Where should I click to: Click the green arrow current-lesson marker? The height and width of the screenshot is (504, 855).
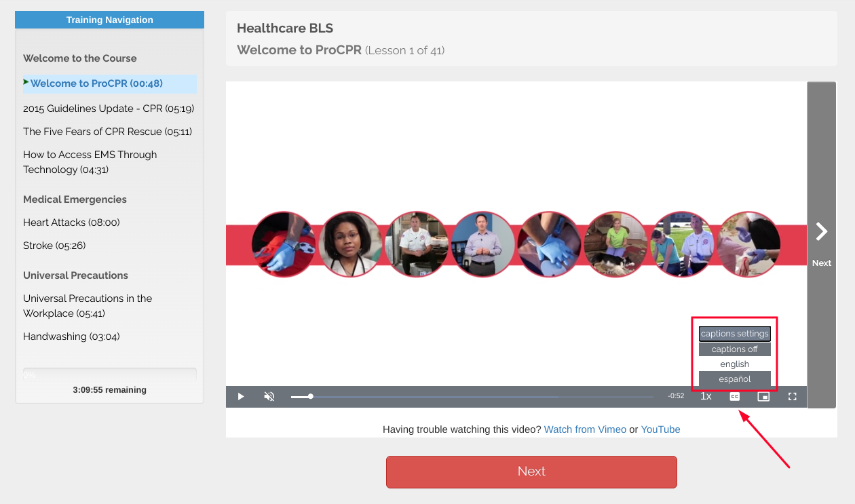point(26,82)
